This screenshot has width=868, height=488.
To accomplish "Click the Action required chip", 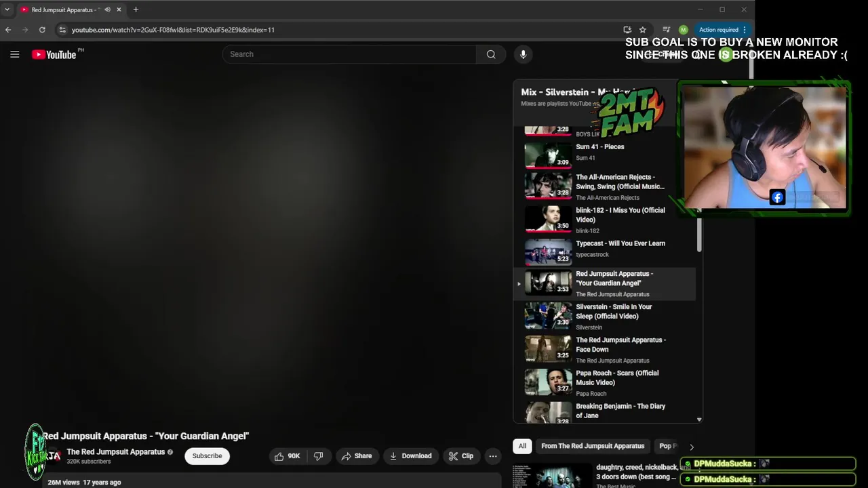I will [x=718, y=30].
